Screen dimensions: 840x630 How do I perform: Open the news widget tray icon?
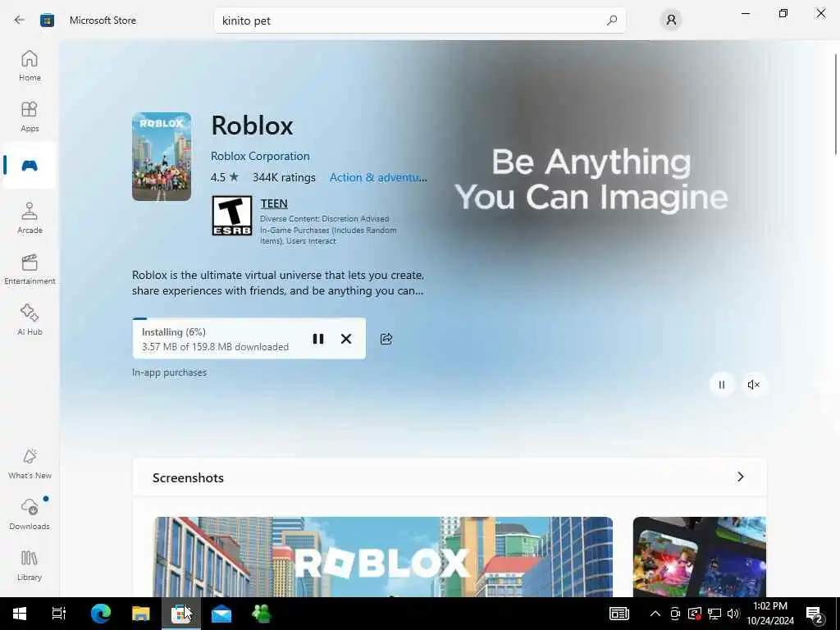click(619, 614)
